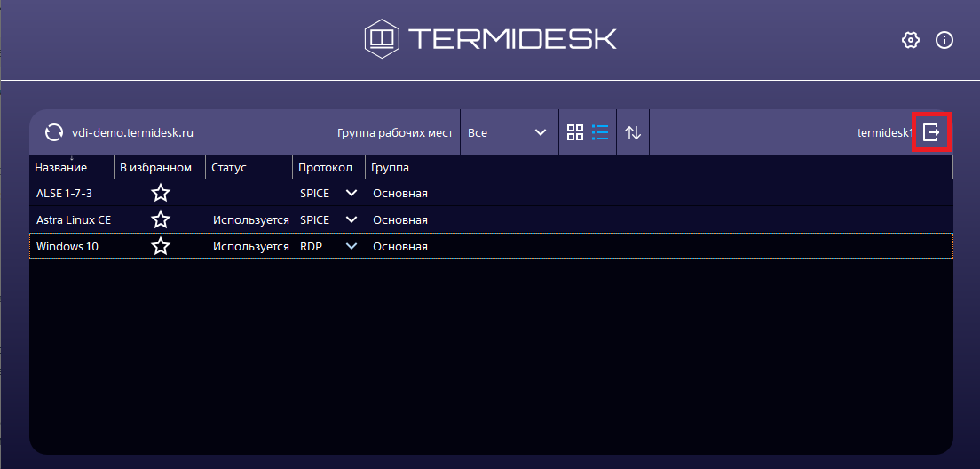Select the Astra Linux CE workplace name
This screenshot has height=469, width=980.
pos(74,219)
